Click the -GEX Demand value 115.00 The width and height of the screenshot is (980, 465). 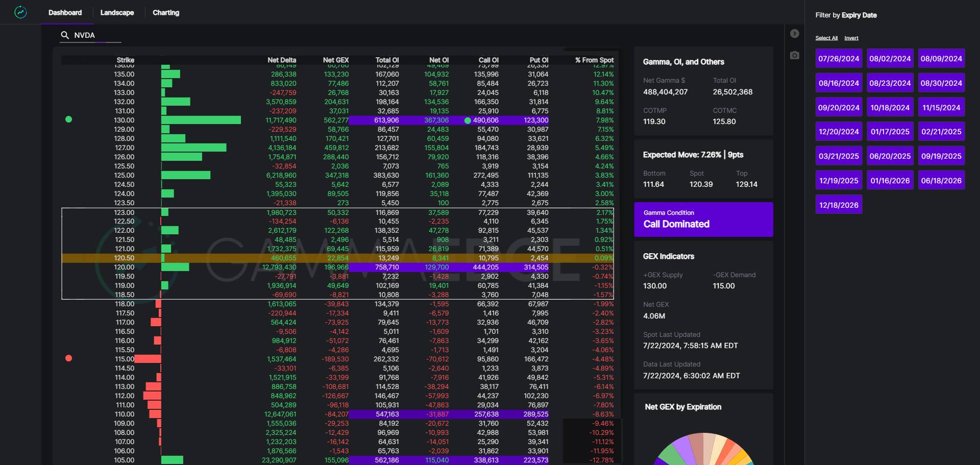pos(724,286)
